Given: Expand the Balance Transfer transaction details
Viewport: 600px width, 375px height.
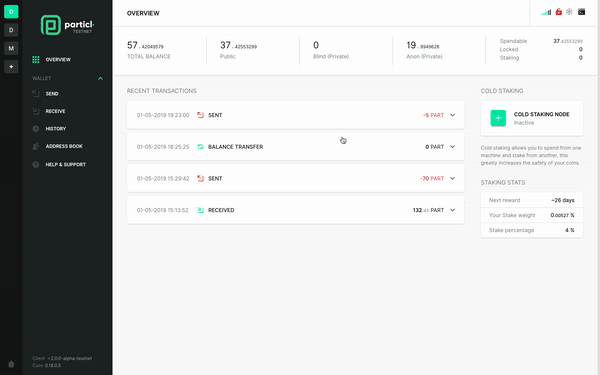Looking at the screenshot, I should (x=452, y=147).
